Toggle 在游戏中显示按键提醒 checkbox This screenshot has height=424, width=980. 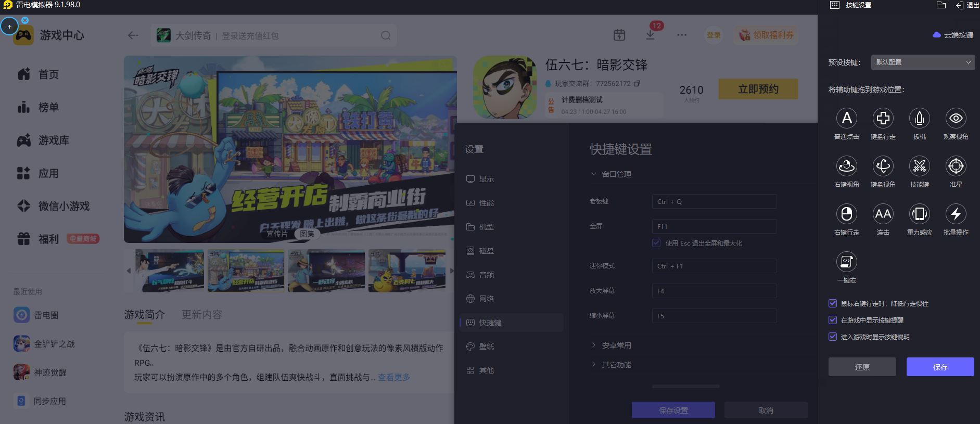click(833, 320)
